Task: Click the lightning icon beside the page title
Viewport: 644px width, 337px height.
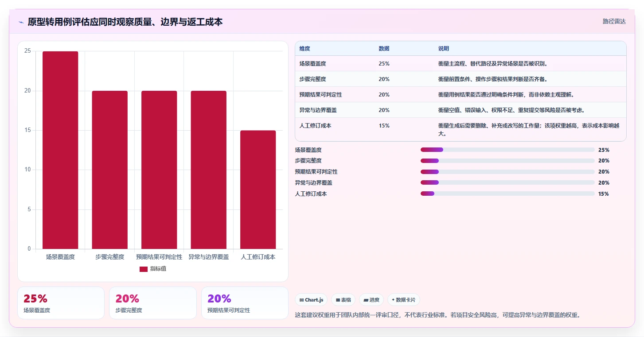Action: (21, 22)
